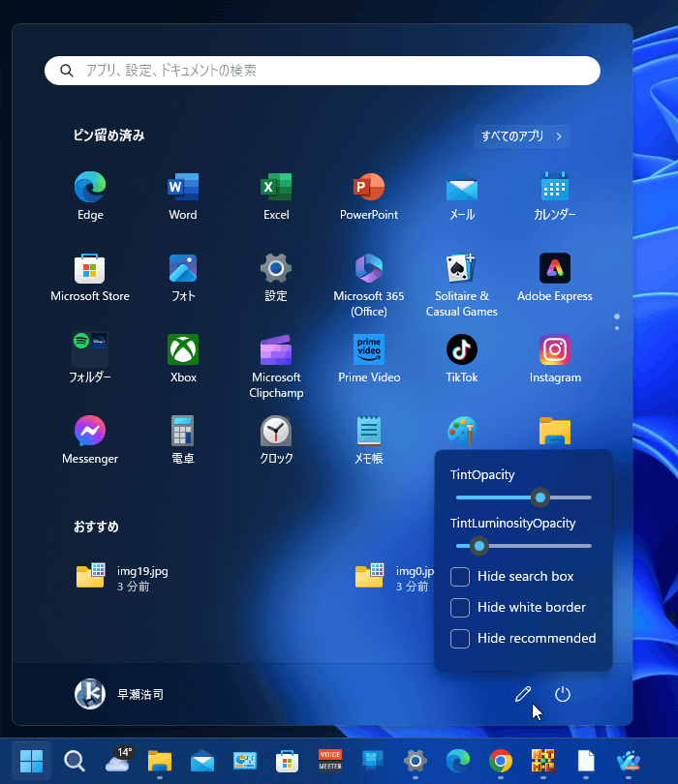Screen dimensions: 678x784
Task: Open the pinned フォルダー group
Action: [90, 358]
